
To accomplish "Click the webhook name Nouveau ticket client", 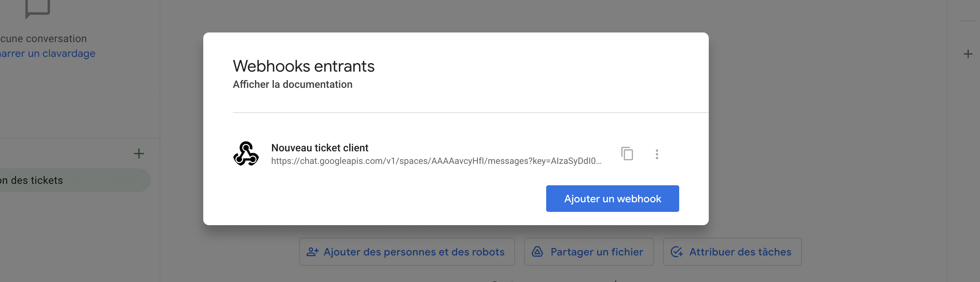I will tap(319, 148).
